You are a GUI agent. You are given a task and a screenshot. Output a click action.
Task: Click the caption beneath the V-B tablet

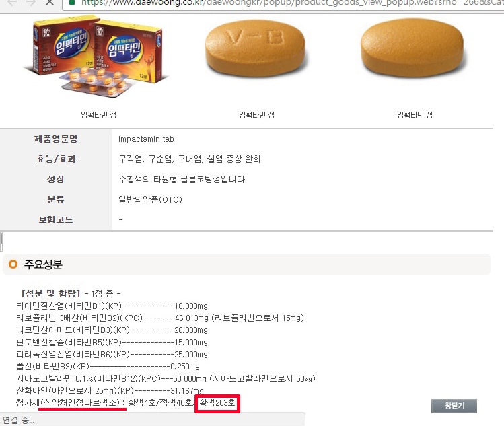point(256,115)
